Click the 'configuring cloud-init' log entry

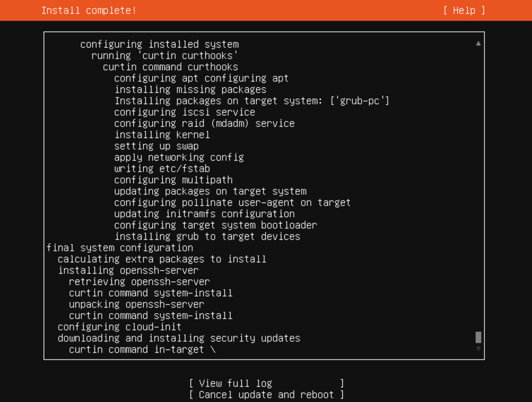coord(120,327)
